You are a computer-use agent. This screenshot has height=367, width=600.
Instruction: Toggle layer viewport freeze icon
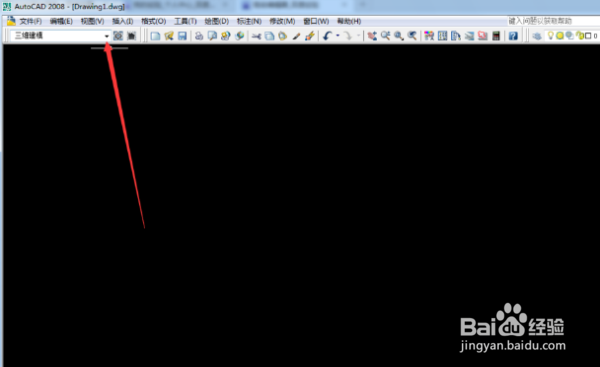[570, 36]
